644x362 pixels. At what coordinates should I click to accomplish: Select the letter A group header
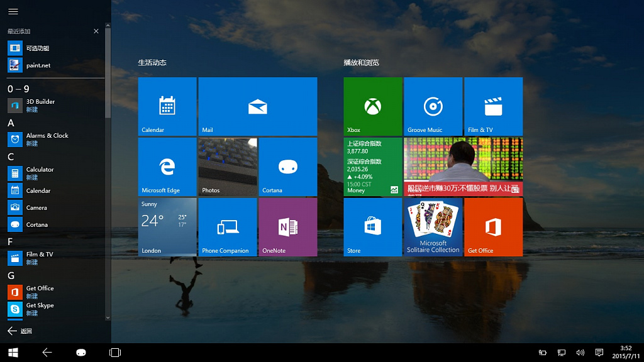(x=11, y=123)
